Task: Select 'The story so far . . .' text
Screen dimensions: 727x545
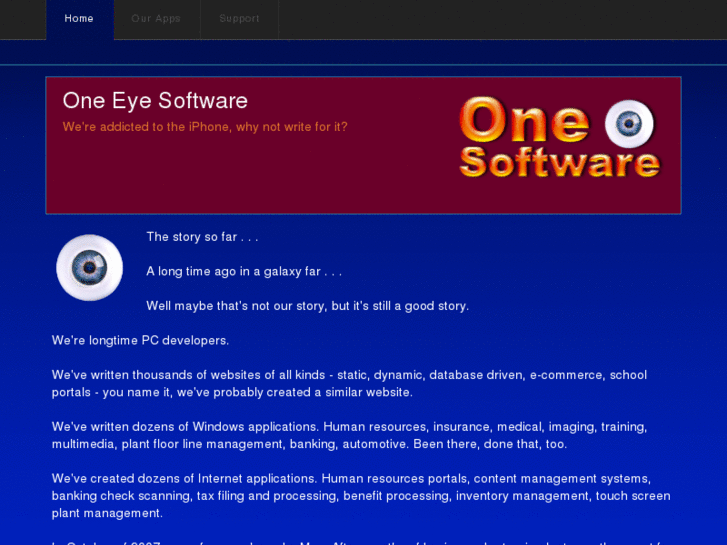Action: [x=202, y=237]
